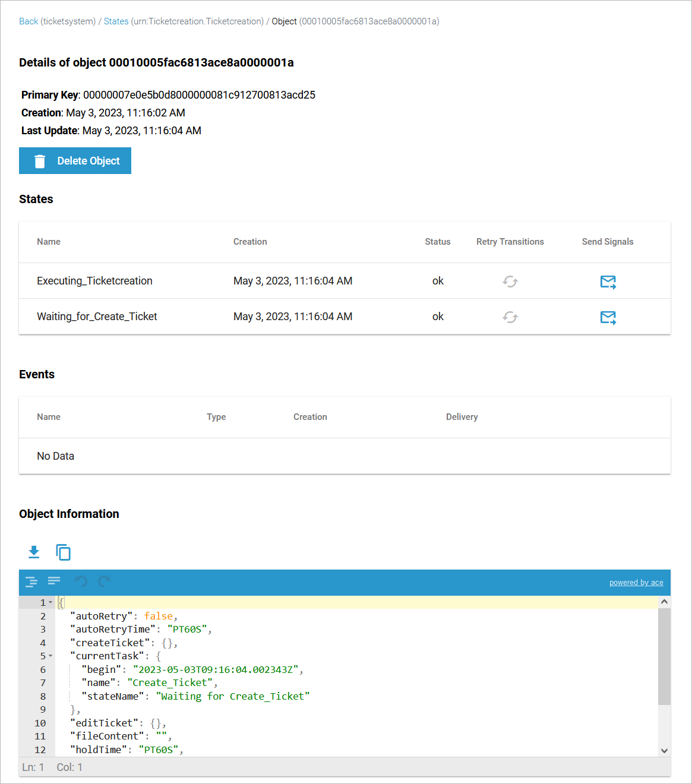Open the States breadcrumb link
Viewport: 692px width, 784px height.
(116, 21)
